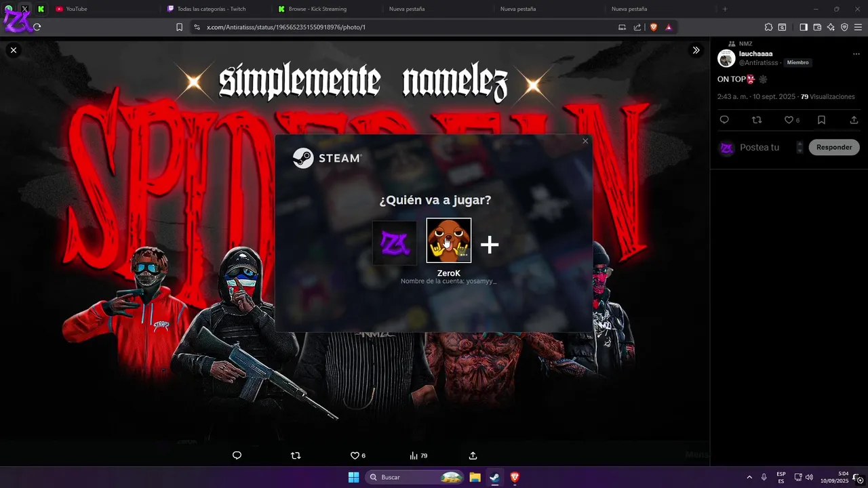
Task: Repost using the icon below the photo
Action: pos(296,455)
